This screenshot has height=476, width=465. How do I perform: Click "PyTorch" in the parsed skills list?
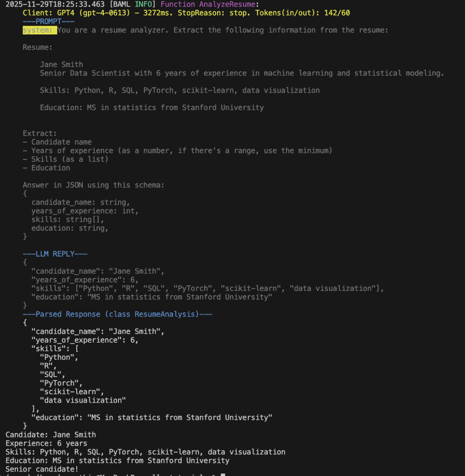61,383
